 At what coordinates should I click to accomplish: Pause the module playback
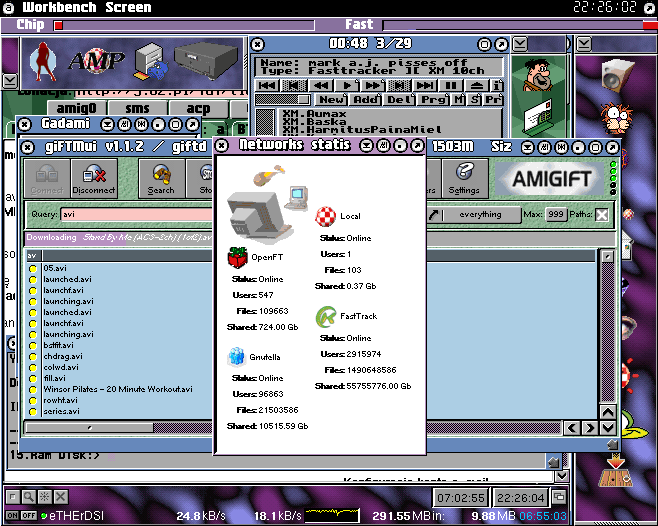click(x=451, y=86)
